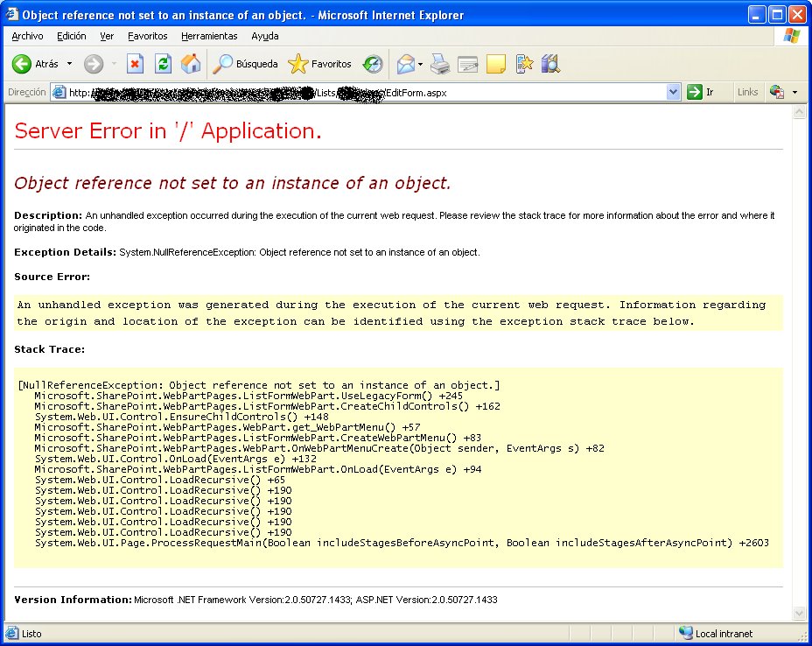812x646 pixels.
Task: Click the starred document toolbar icon
Action: (x=524, y=64)
